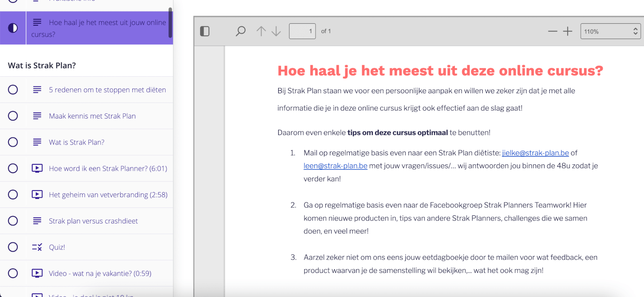The height and width of the screenshot is (297, 644).
Task: Click the jielke@strak-plan.be email link
Action: coord(535,153)
